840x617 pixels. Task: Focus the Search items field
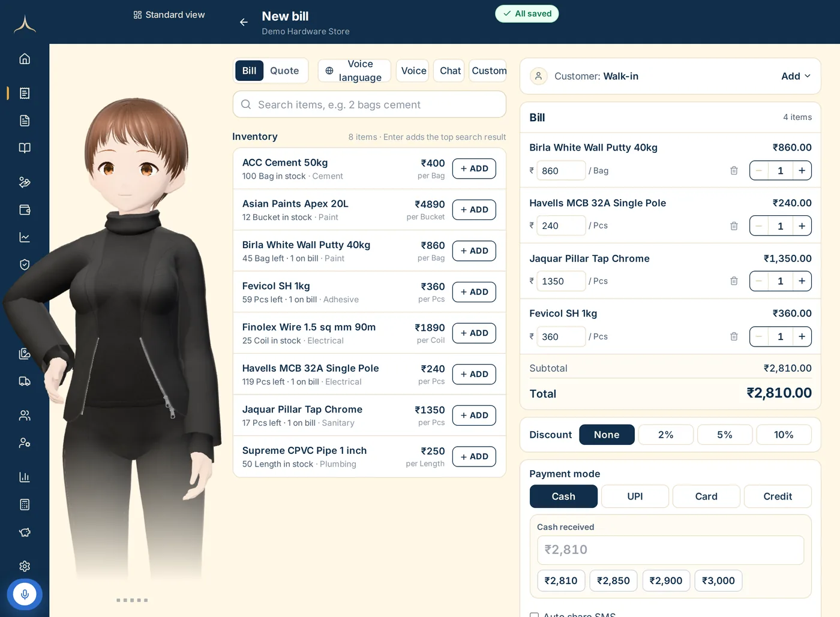370,104
